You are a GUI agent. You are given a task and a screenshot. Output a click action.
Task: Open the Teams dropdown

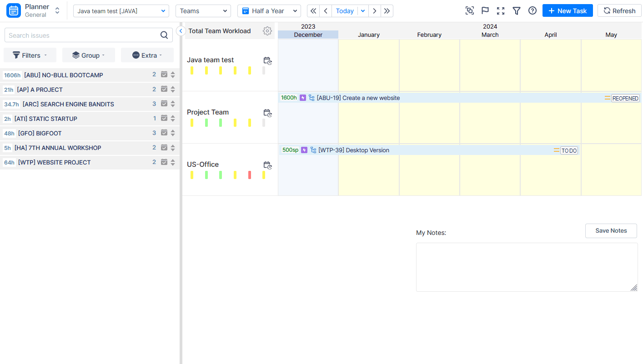pyautogui.click(x=203, y=10)
